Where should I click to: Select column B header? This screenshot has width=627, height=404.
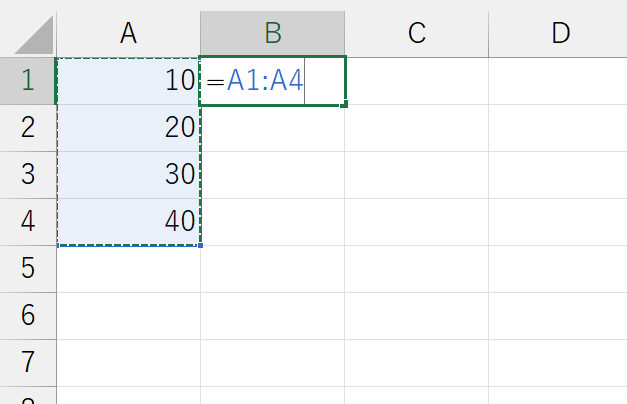272,33
